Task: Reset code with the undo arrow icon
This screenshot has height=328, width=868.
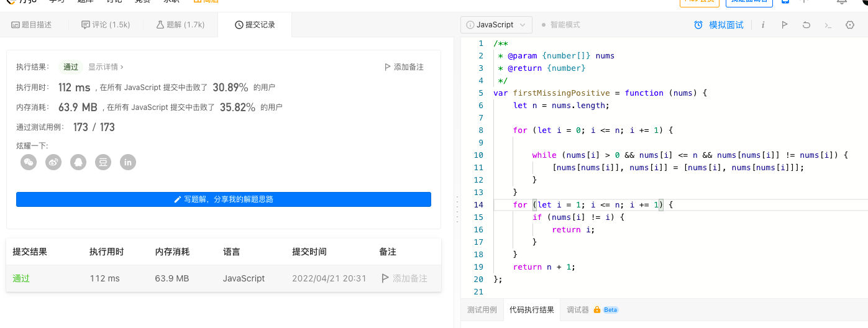Action: pos(806,25)
